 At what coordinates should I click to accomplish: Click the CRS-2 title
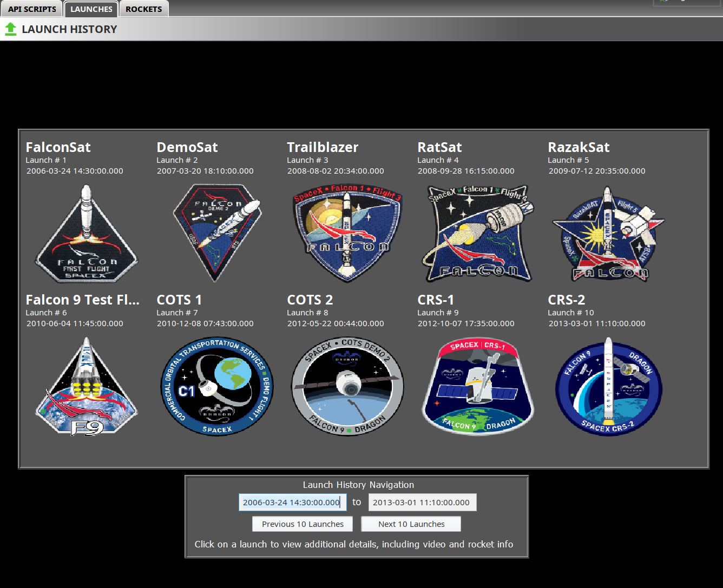tap(567, 300)
